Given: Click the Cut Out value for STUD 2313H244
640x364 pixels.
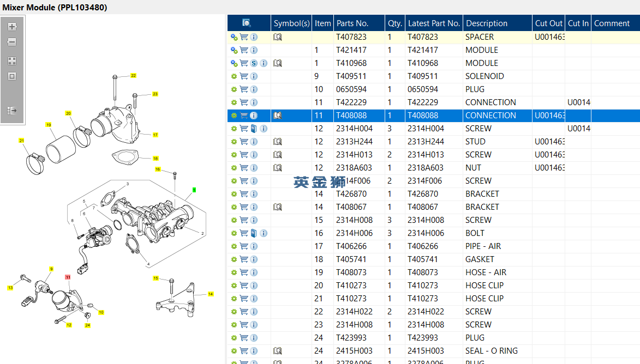Looking at the screenshot, I should click(x=549, y=142).
